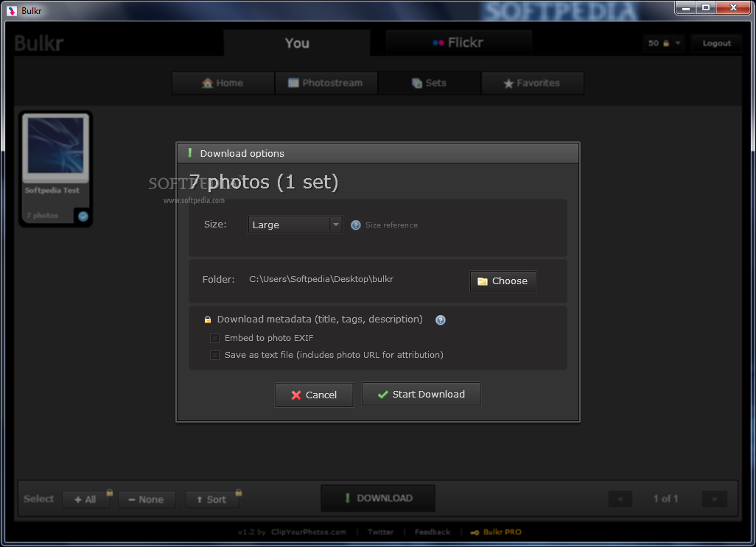Open the Favorites section
This screenshot has width=756, height=547.
click(x=532, y=82)
